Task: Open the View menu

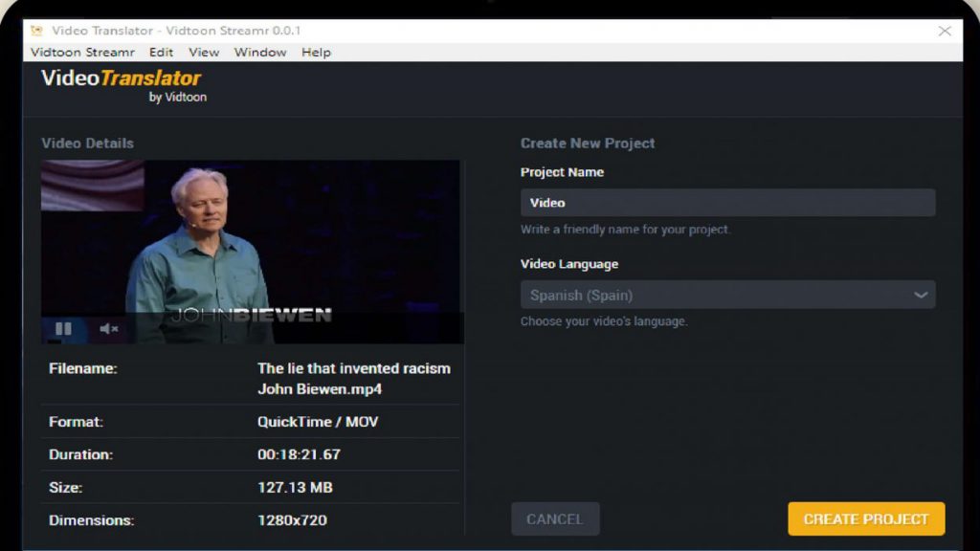Action: click(204, 53)
